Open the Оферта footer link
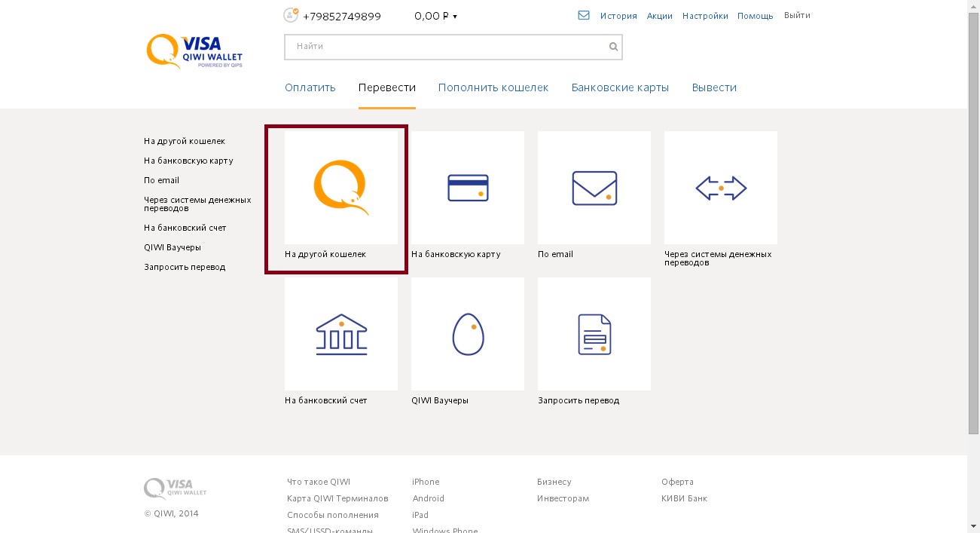The height and width of the screenshot is (533, 980). click(x=678, y=482)
